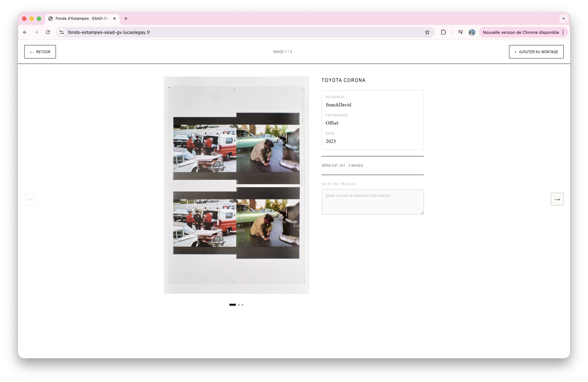Image resolution: width=588 pixels, height=382 pixels.
Task: Open the Chrome three-dot menu
Action: click(563, 32)
